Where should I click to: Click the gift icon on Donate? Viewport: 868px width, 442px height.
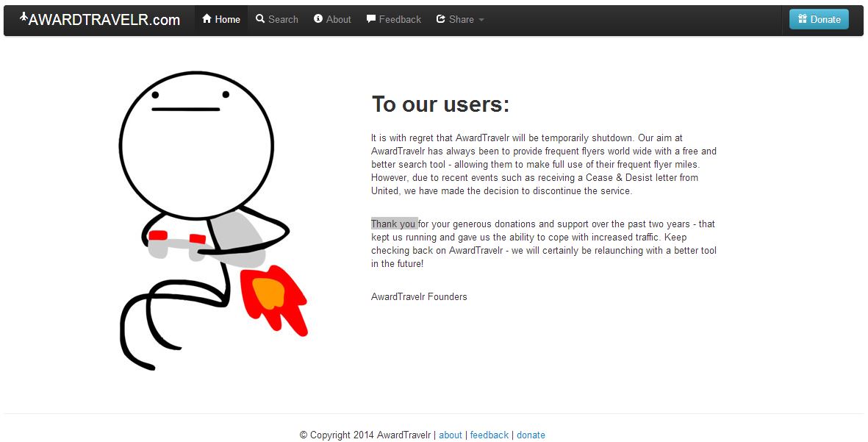(803, 19)
